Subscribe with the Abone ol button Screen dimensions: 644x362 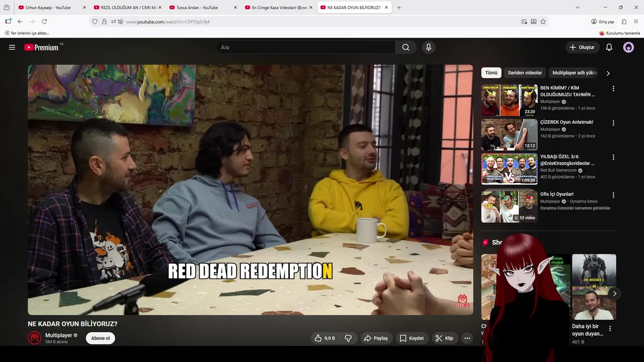(x=100, y=338)
